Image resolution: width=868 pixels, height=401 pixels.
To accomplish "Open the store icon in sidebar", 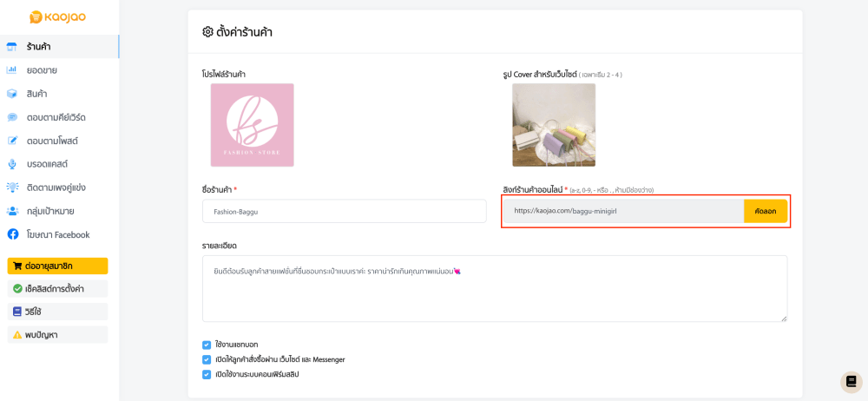I will (12, 47).
